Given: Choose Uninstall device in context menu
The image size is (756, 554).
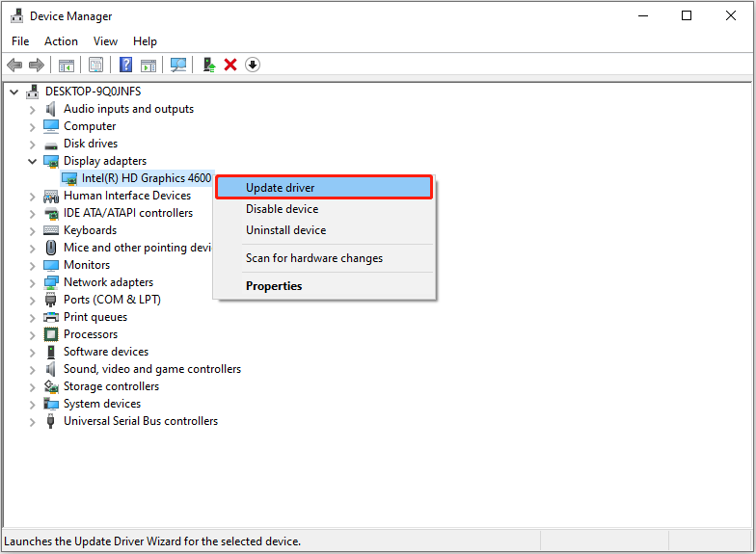Looking at the screenshot, I should [x=324, y=230].
